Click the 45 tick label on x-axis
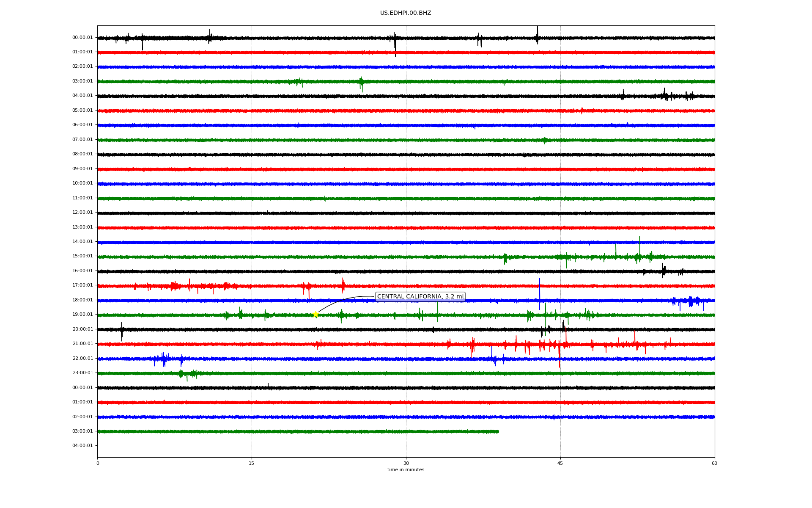This screenshot has height=508, width=812. click(560, 463)
